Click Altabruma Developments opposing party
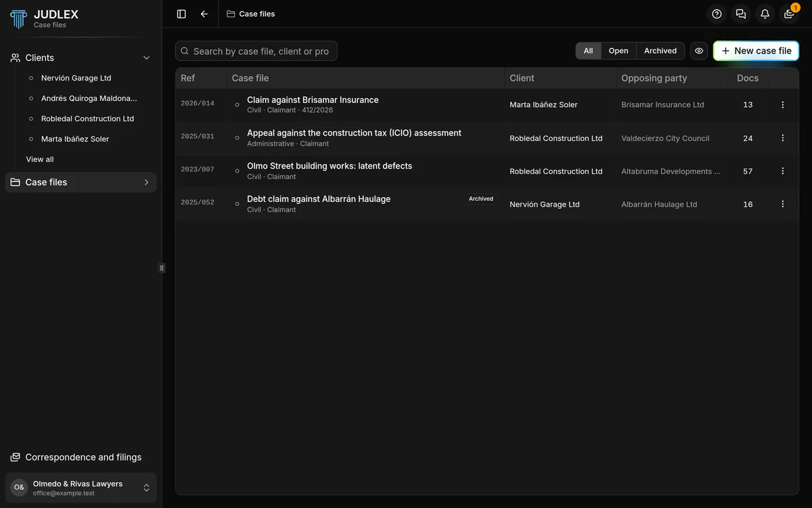 671,171
